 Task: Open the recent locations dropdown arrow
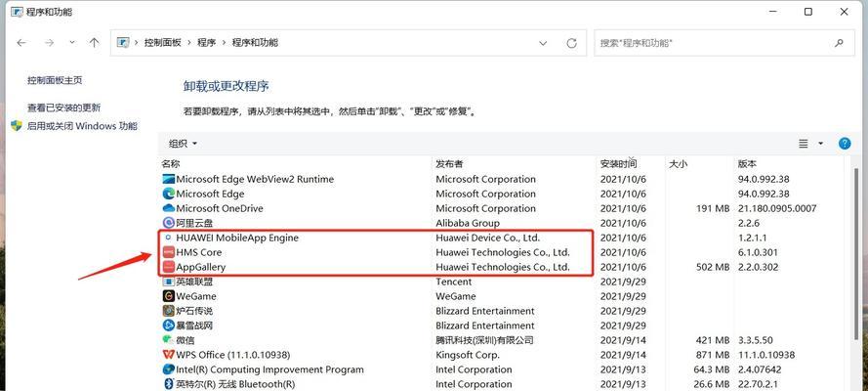click(72, 43)
